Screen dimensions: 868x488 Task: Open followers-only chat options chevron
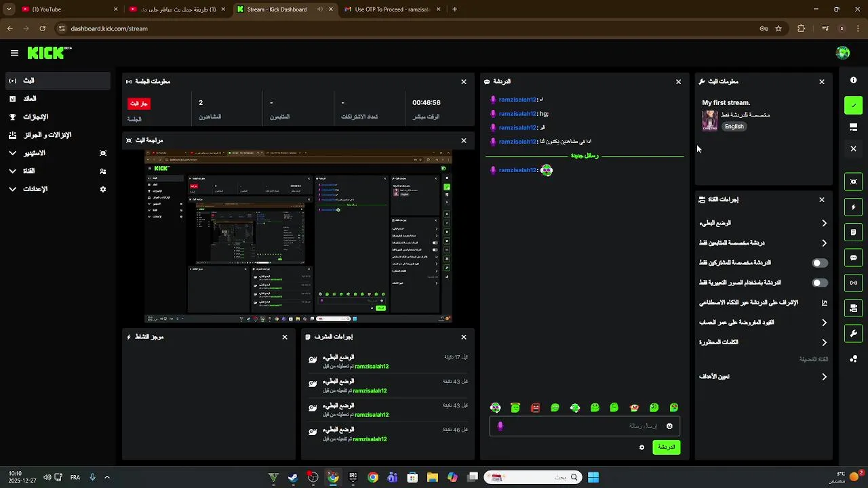pos(824,243)
